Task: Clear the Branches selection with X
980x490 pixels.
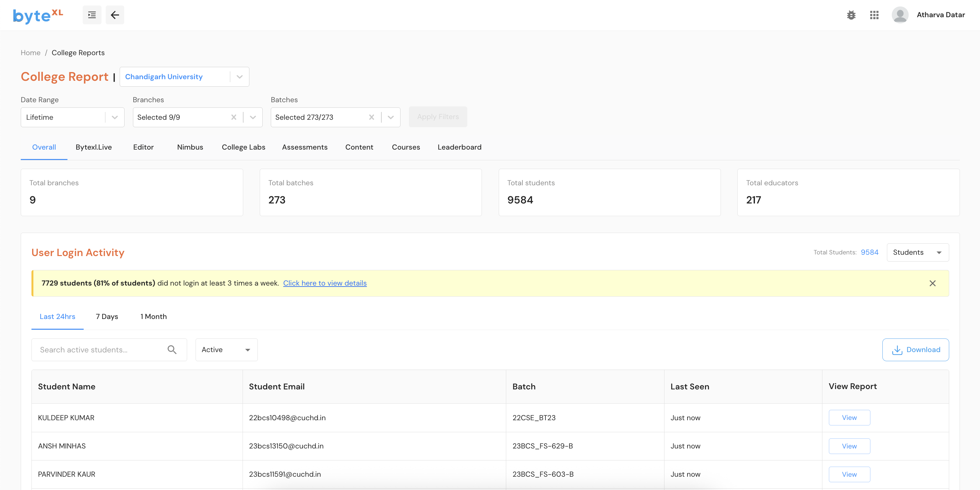Action: (233, 117)
